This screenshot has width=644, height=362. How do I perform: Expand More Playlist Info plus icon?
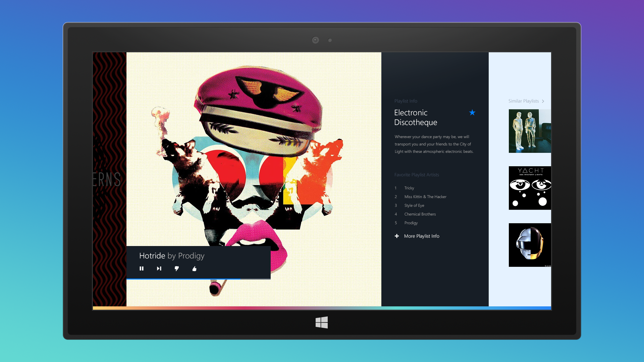pyautogui.click(x=397, y=236)
